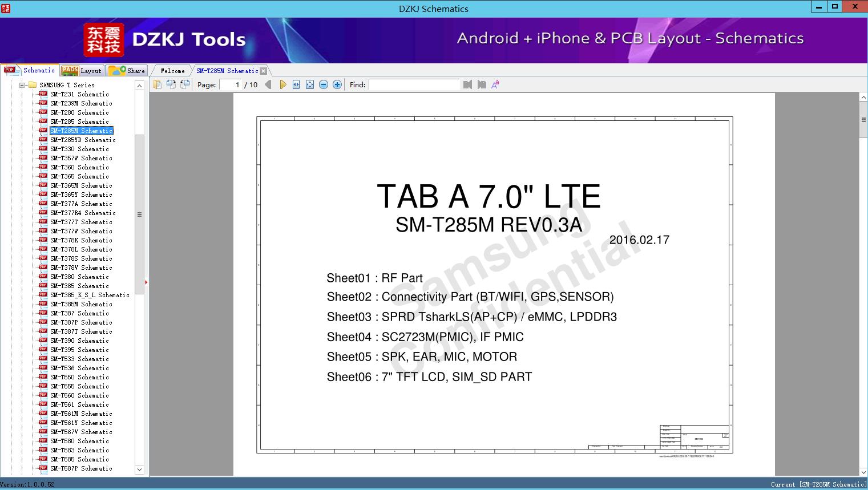Open the Share tab
Image resolution: width=868 pixels, height=490 pixels.
coord(127,71)
